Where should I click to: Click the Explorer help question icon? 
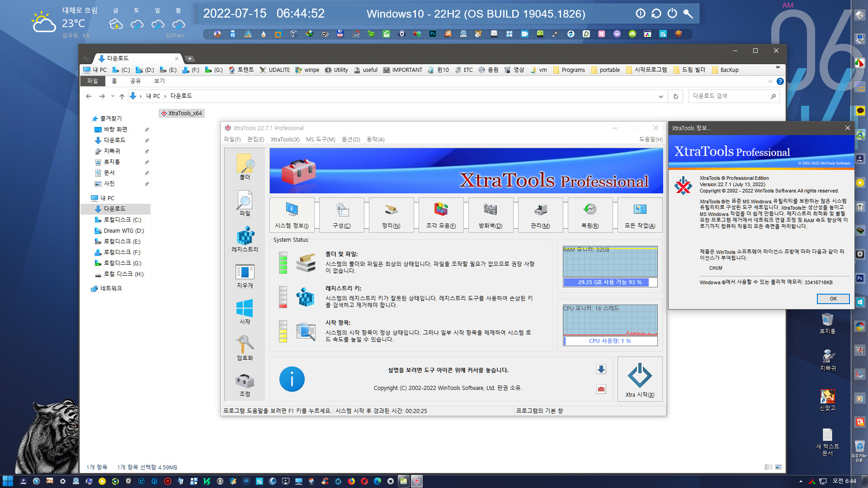click(x=780, y=81)
